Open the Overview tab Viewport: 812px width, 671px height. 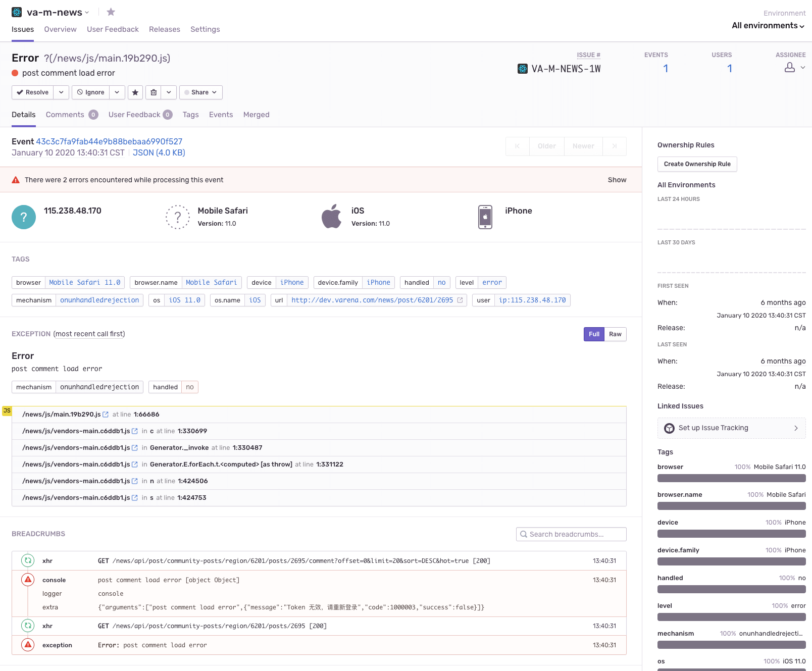pos(60,29)
